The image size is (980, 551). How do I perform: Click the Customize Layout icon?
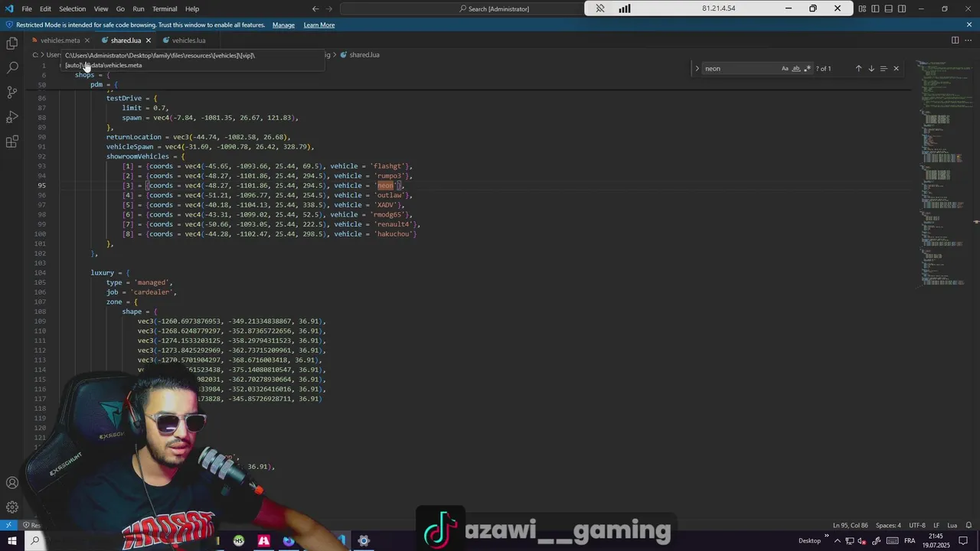click(863, 8)
